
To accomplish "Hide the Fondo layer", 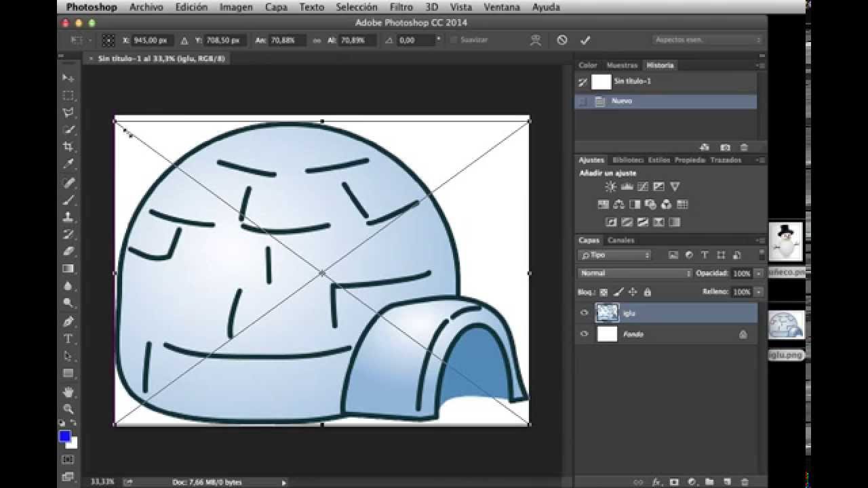I will point(585,334).
